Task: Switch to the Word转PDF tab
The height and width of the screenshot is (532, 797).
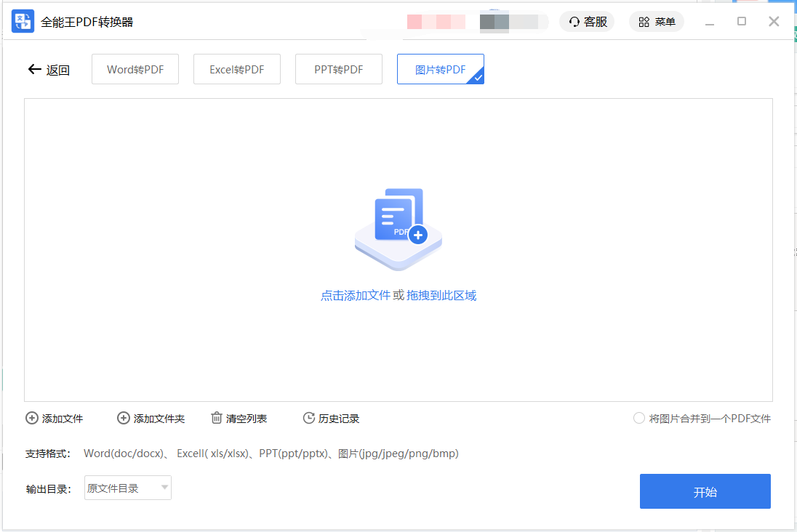Action: tap(135, 68)
